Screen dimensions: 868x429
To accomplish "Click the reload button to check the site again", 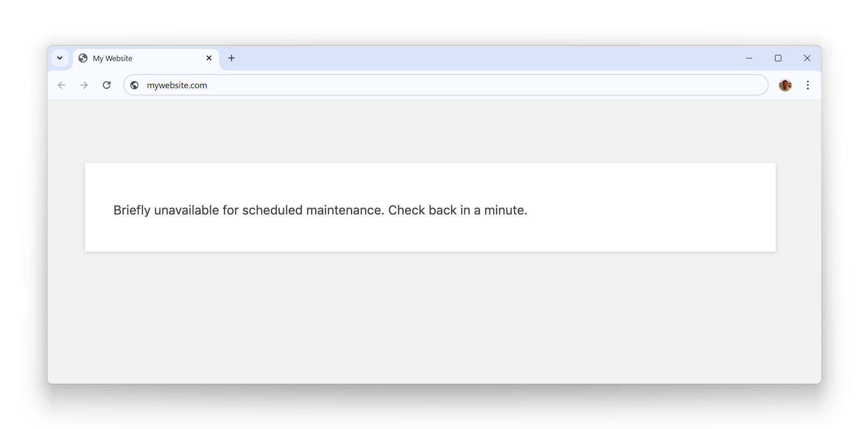I will point(107,85).
